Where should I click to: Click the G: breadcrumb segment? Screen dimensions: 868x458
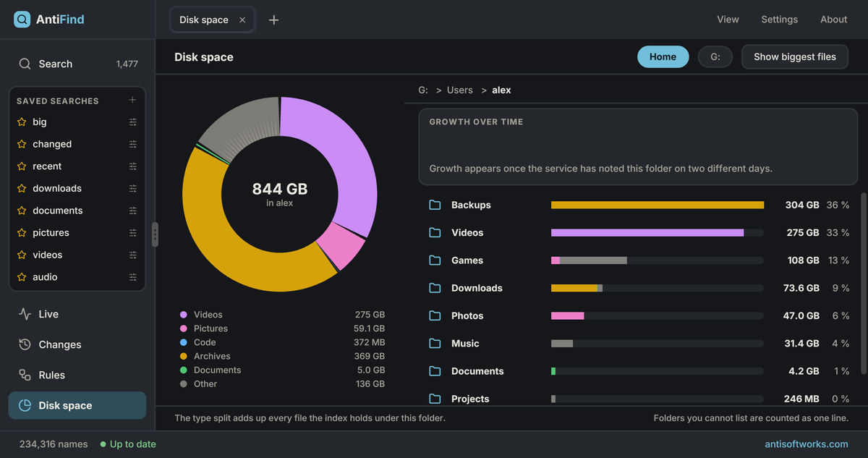click(x=423, y=90)
